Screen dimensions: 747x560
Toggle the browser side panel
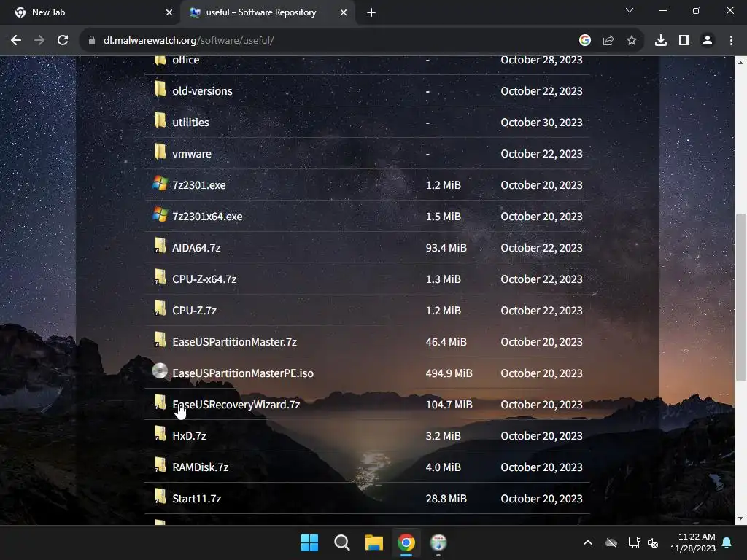click(684, 41)
